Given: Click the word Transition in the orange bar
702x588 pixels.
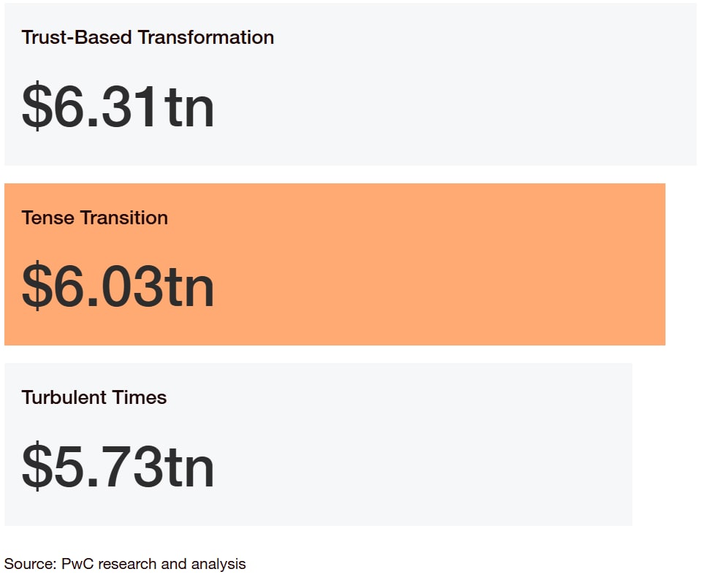Looking at the screenshot, I should click(124, 218).
